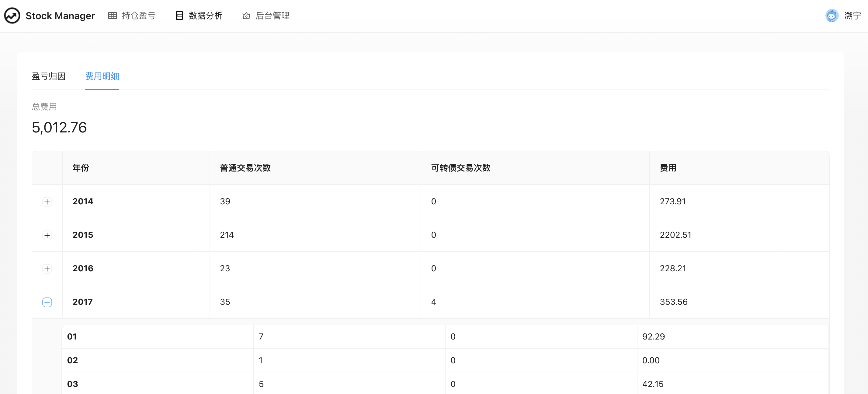This screenshot has height=394, width=868.
Task: Switch to the 盈亏归因 tab
Action: click(49, 76)
